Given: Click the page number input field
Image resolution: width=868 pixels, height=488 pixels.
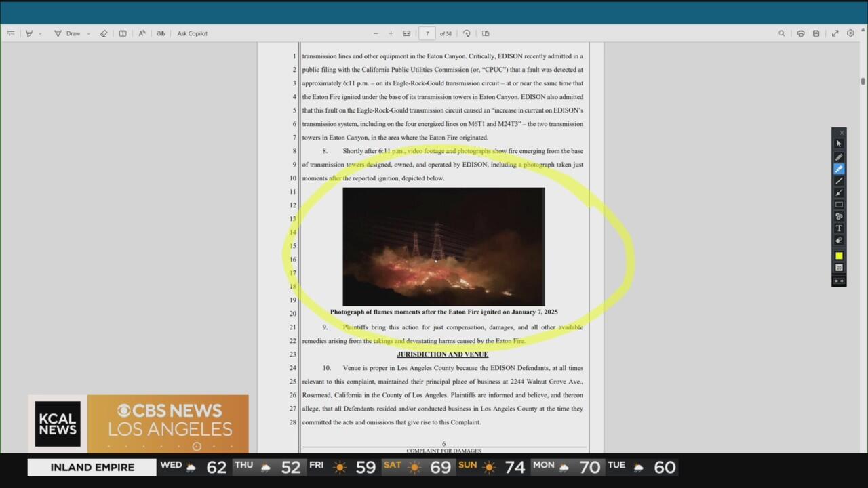Looking at the screenshot, I should pyautogui.click(x=427, y=33).
